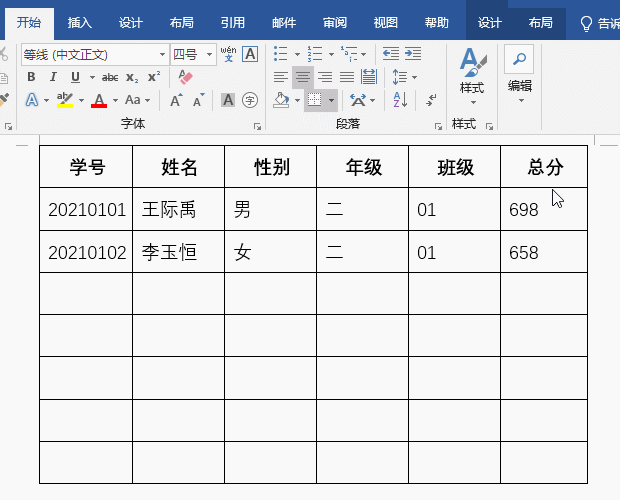Decrease paragraph indent
620x500 pixels.
[x=391, y=53]
